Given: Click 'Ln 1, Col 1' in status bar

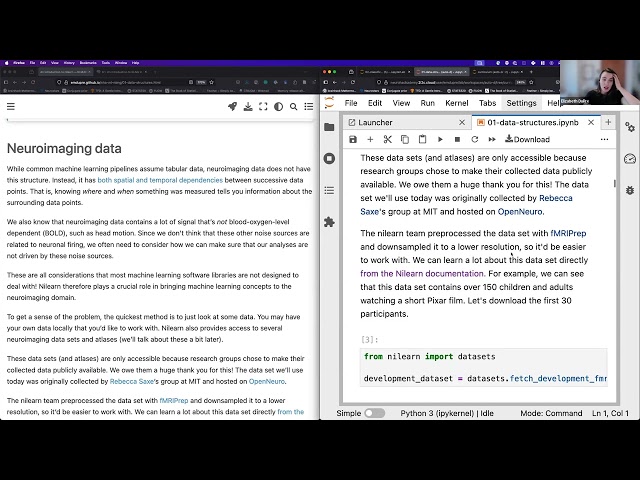Looking at the screenshot, I should (610, 413).
